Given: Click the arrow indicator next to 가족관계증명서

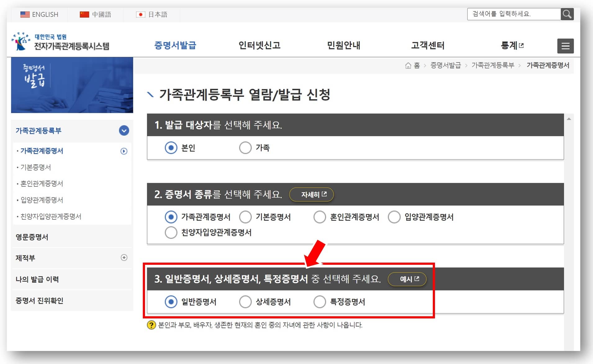Looking at the screenshot, I should point(124,151).
